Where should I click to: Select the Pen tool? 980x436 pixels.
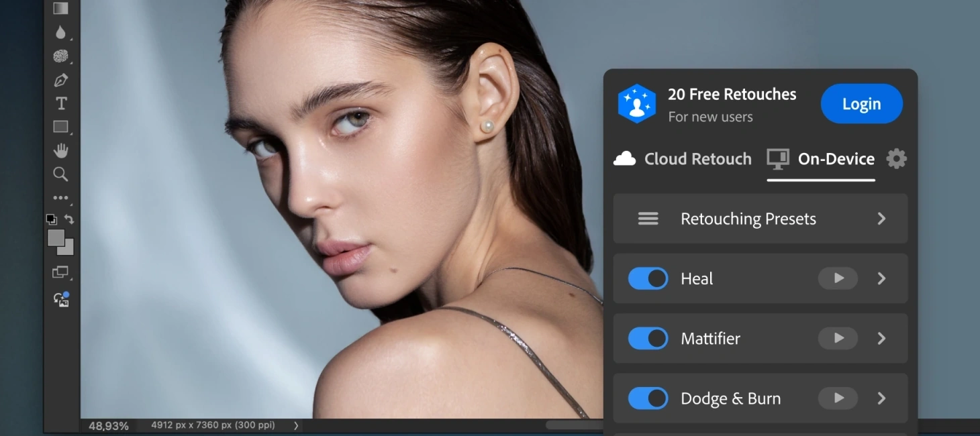(61, 80)
